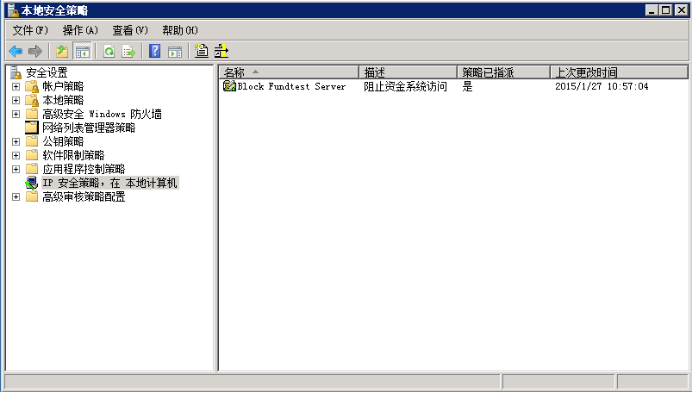Expand the 软件限制策略 tree node

pos(16,155)
